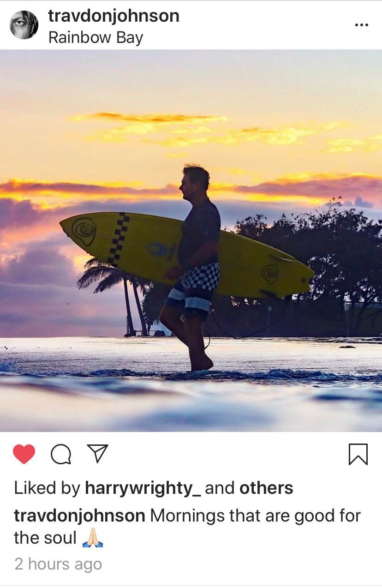The image size is (382, 588).
Task: Show the list of others who liked
Action: [x=266, y=488]
